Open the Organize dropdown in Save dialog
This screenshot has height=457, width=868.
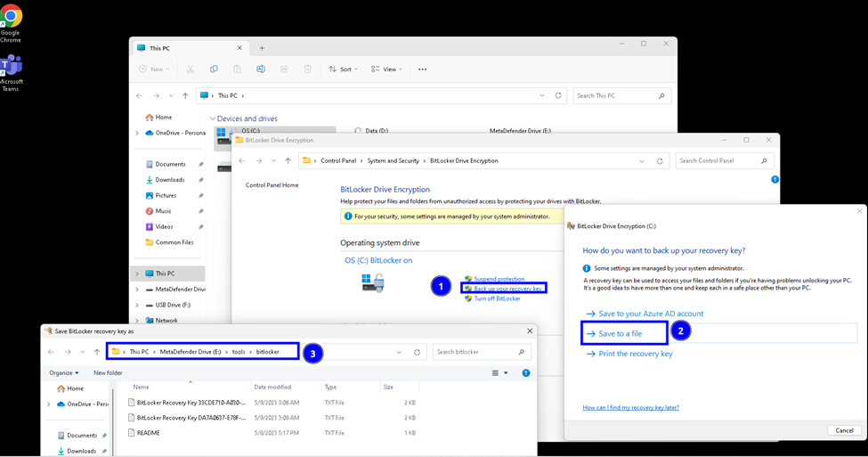[x=64, y=372]
